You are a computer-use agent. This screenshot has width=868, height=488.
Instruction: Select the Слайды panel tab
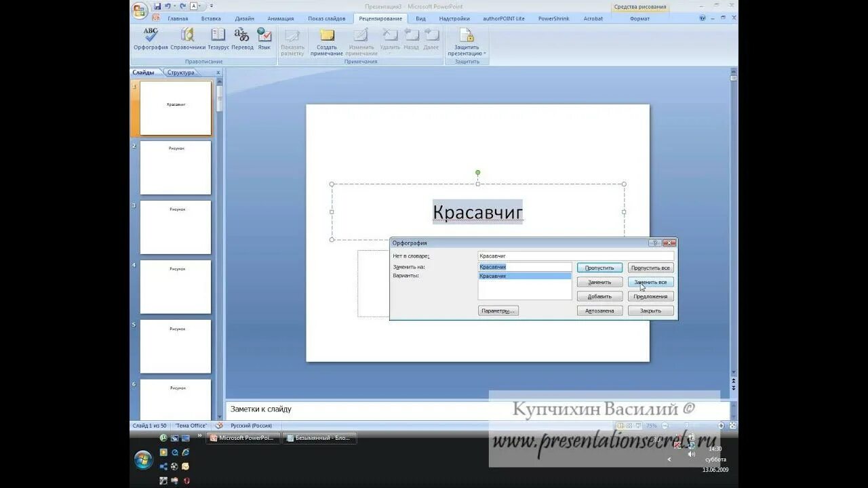(144, 73)
